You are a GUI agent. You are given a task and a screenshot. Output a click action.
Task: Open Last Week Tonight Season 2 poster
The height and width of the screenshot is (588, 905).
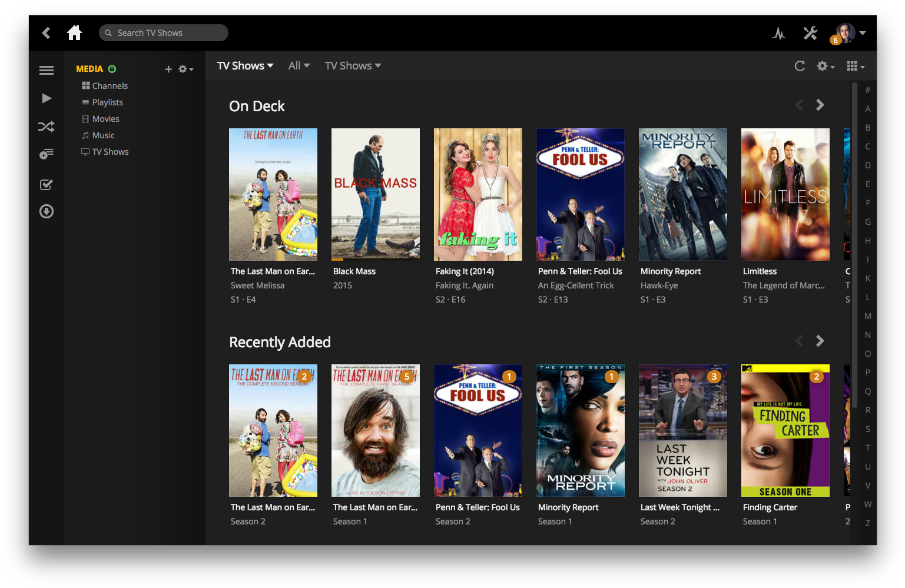coord(683,430)
